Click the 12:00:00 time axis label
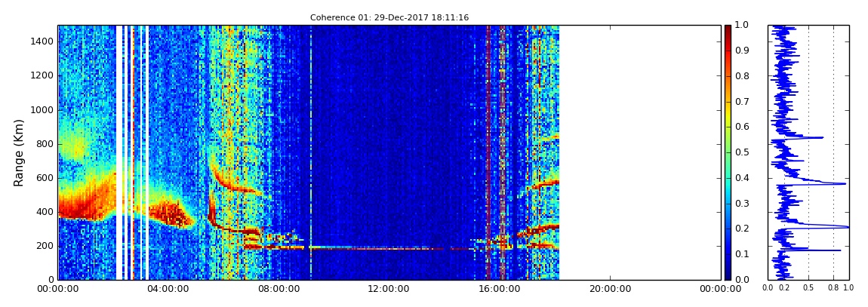The width and height of the screenshot is (868, 307). (389, 289)
